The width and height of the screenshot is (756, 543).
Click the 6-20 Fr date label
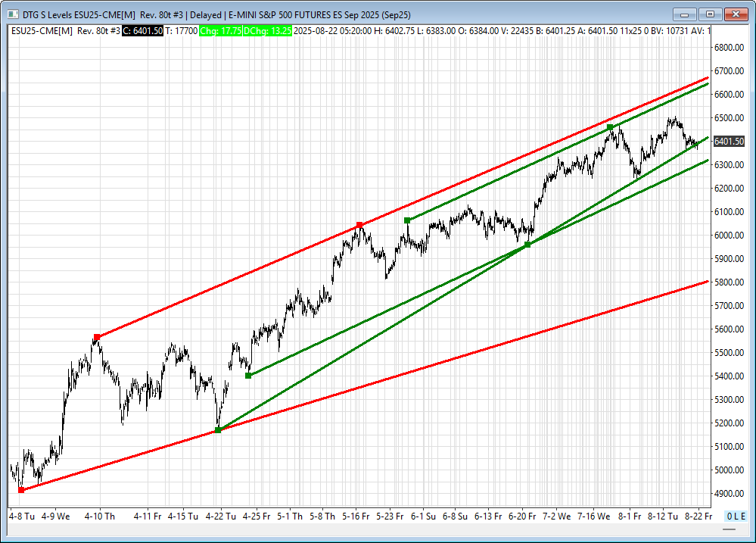click(x=522, y=516)
